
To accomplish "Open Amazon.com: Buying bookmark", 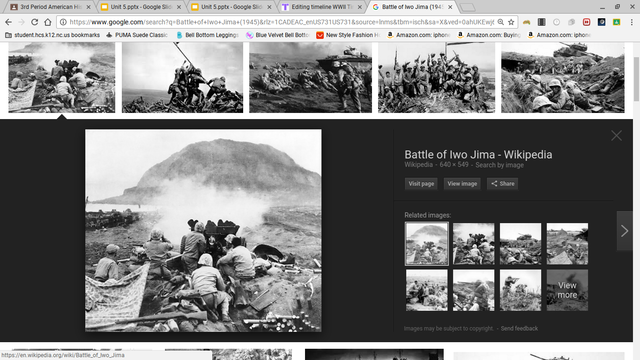I will point(489,35).
